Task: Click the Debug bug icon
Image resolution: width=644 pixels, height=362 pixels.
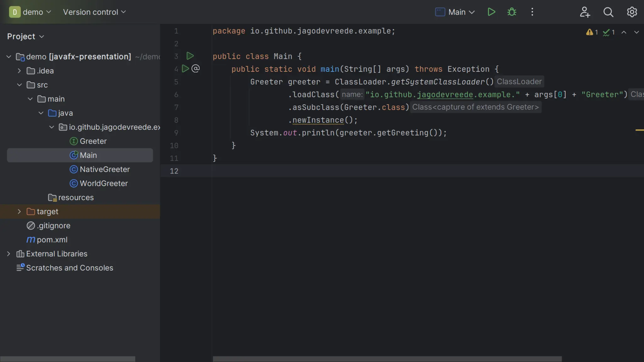Action: click(x=512, y=12)
